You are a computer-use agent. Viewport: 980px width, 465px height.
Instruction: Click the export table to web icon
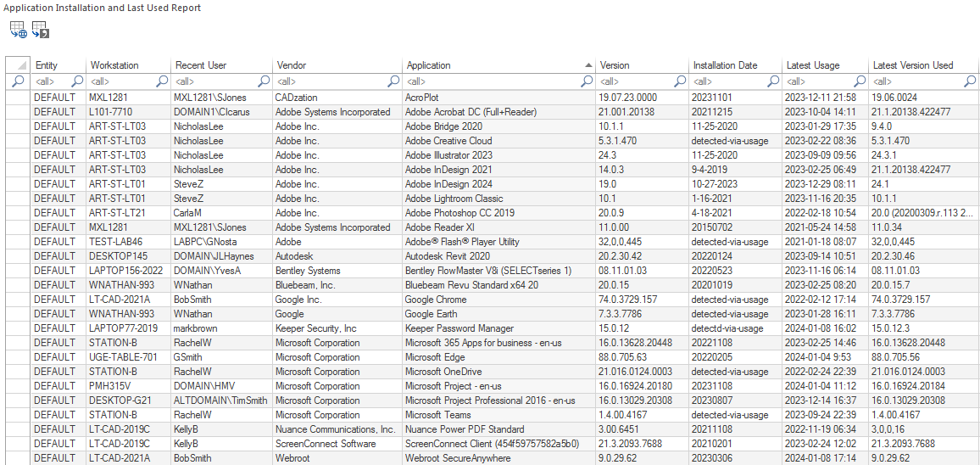18,30
